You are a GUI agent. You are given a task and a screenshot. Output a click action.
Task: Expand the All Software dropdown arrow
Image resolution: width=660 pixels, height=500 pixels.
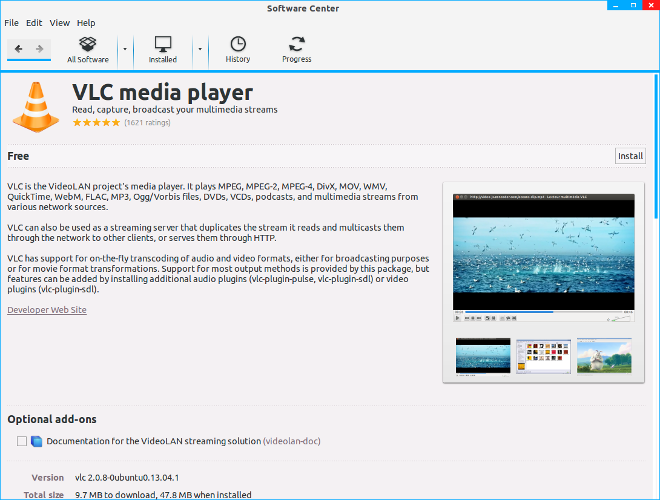point(125,49)
